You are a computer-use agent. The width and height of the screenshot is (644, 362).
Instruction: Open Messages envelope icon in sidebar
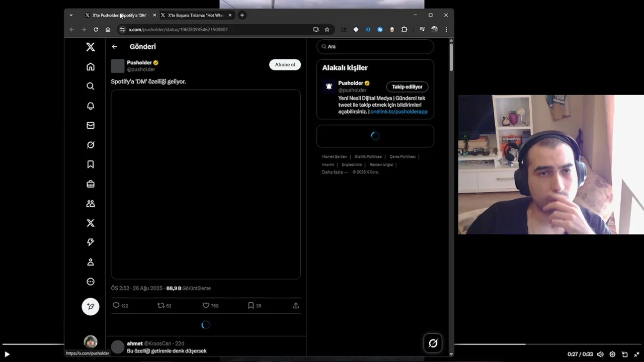tap(91, 126)
